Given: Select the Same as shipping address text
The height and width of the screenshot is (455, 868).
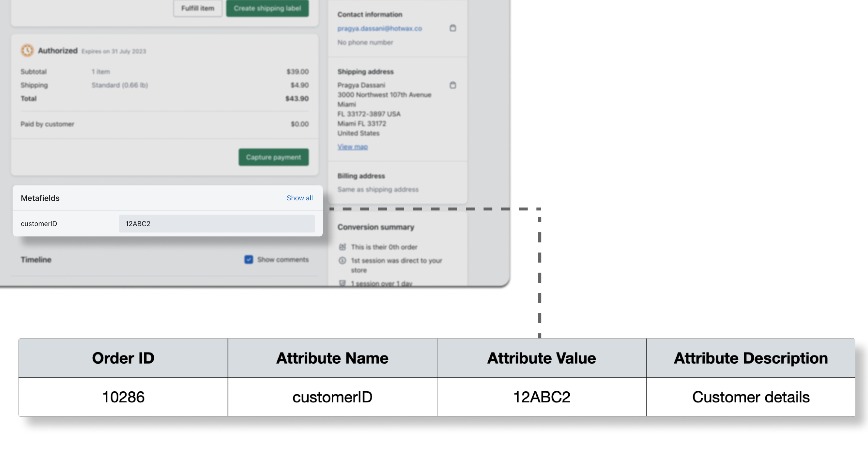Looking at the screenshot, I should (x=378, y=190).
